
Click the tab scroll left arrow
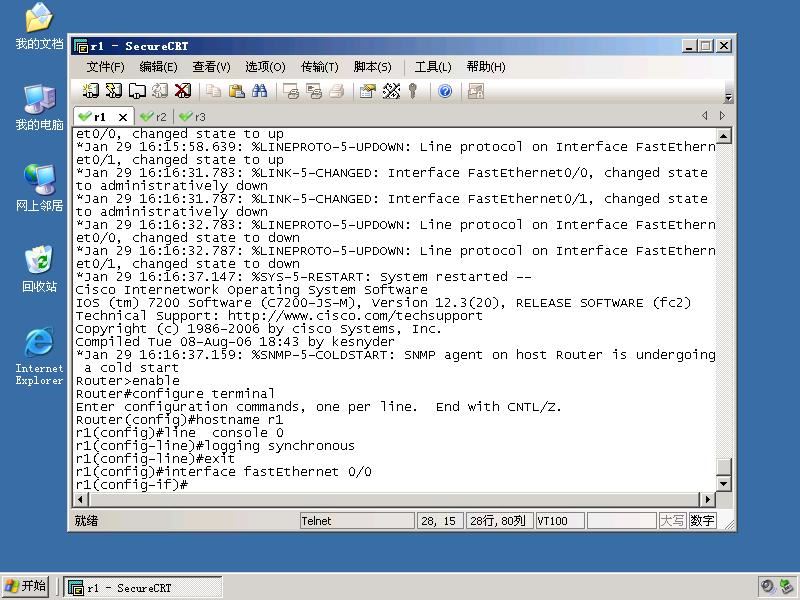pyautogui.click(x=705, y=116)
